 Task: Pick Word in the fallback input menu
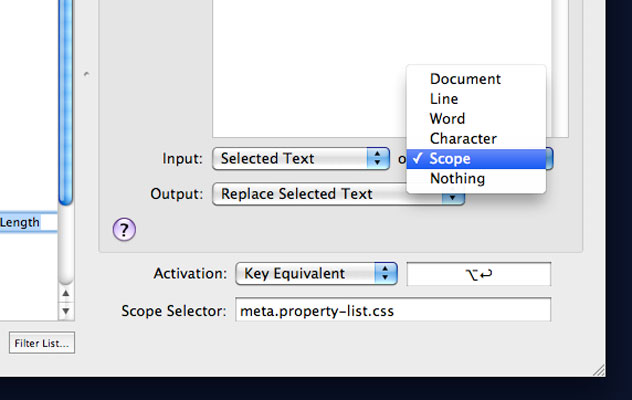[447, 119]
